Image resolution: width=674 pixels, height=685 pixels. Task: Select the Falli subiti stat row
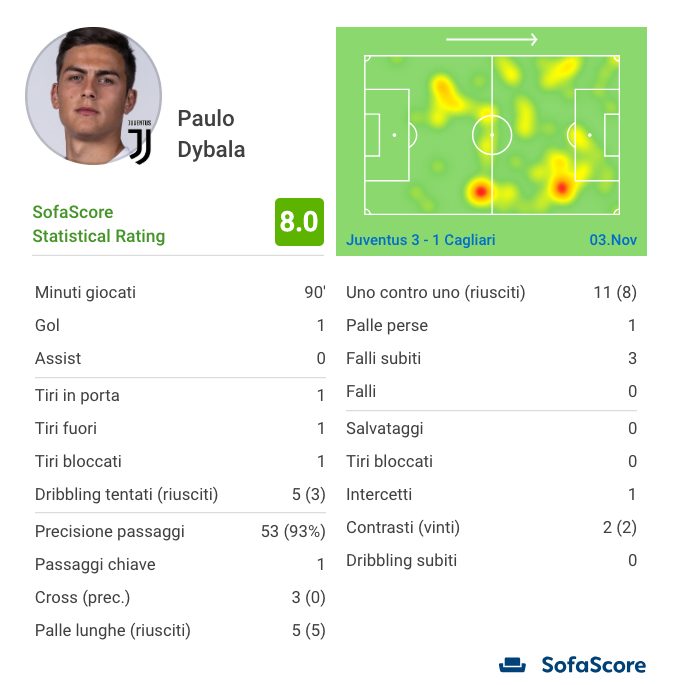491,358
